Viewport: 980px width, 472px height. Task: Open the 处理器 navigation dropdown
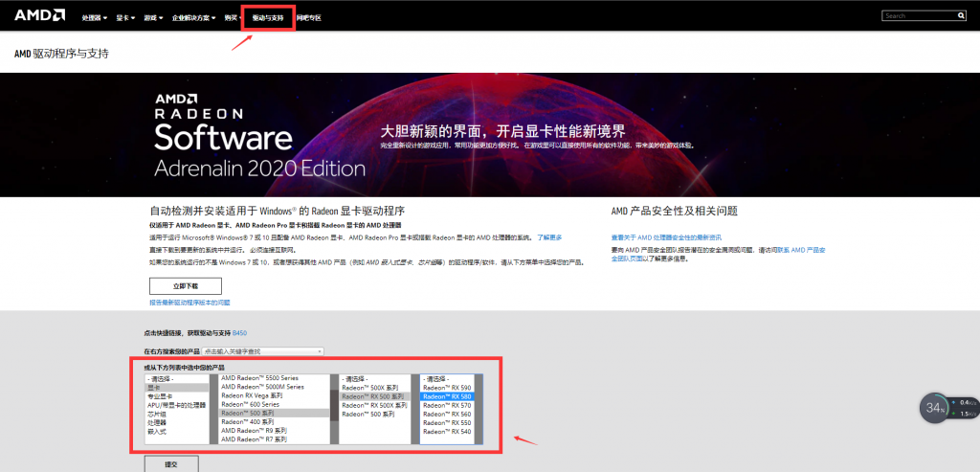[x=94, y=18]
